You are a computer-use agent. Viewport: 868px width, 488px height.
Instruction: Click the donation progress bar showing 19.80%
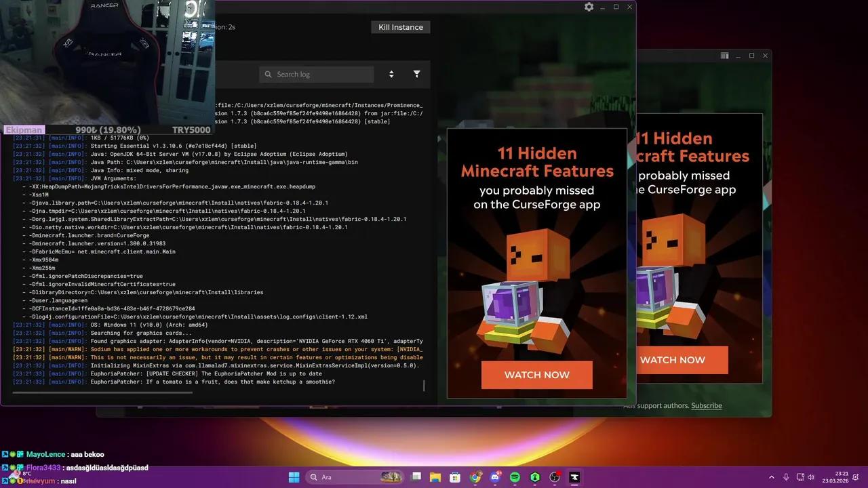(x=108, y=129)
